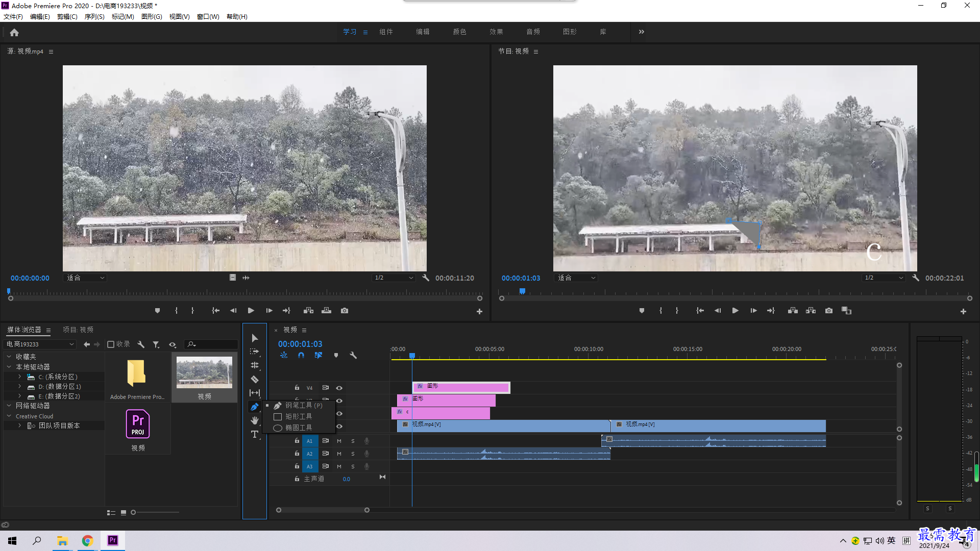Toggle nest sequence insert option
980x551 pixels.
284,355
